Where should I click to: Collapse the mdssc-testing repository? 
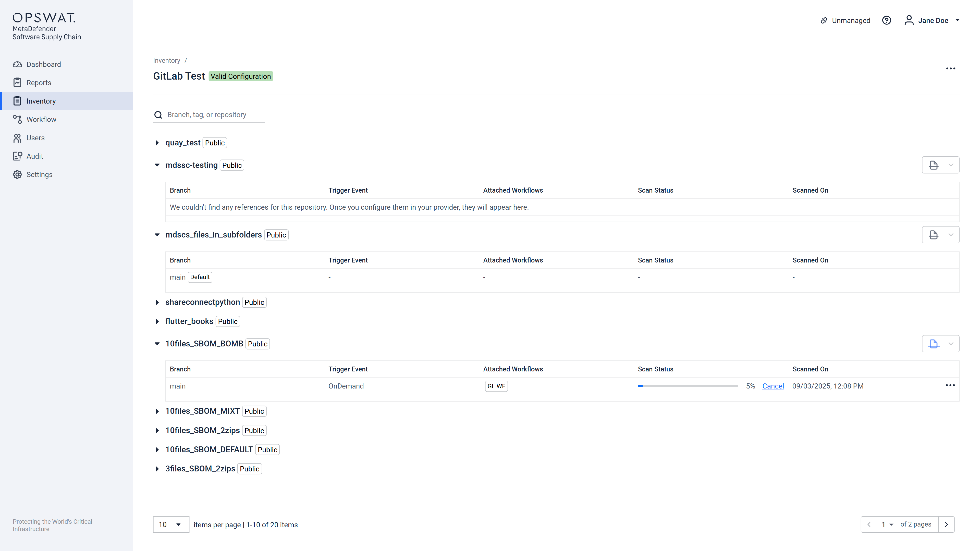[x=157, y=165]
